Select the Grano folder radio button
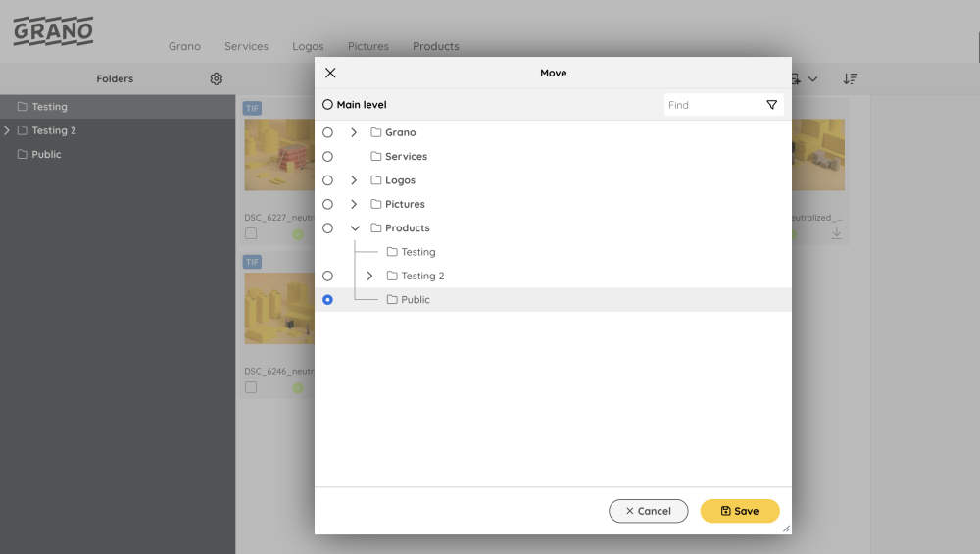The height and width of the screenshot is (554, 980). coord(327,132)
